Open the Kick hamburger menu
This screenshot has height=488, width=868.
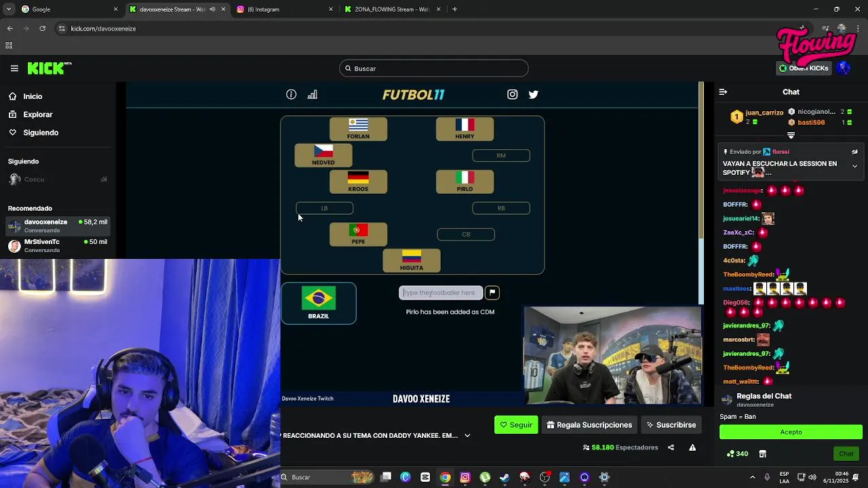tap(14, 68)
